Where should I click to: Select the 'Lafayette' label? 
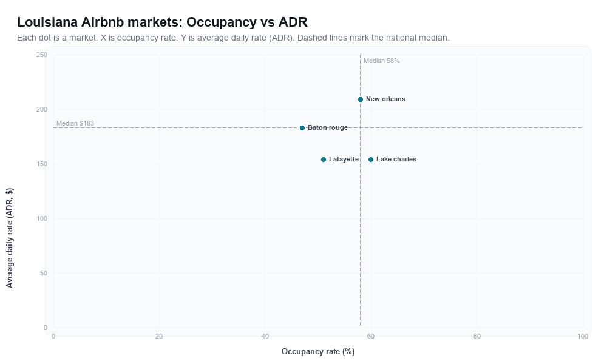pos(344,159)
